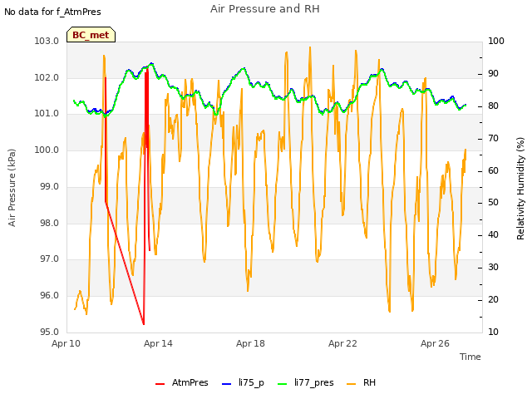Click the 103.0 pressure tick label
Viewport: 532px width, 399px height.
click(x=47, y=41)
